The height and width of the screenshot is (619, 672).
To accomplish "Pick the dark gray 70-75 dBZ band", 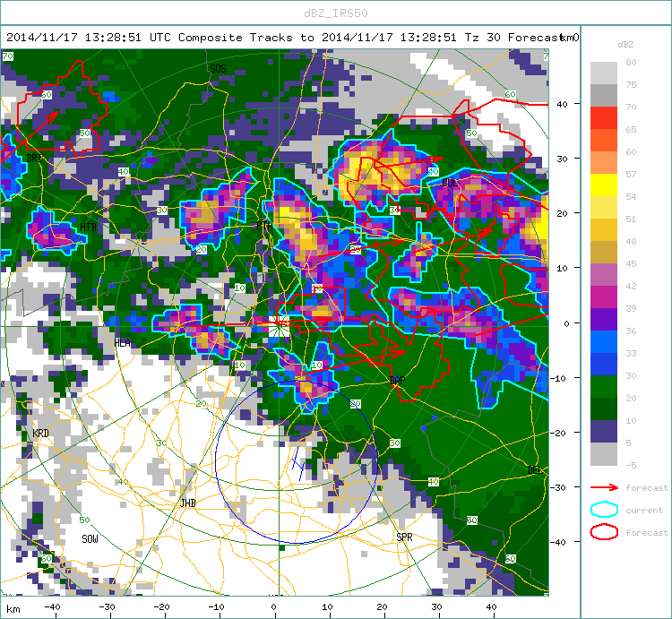I will coord(603,96).
